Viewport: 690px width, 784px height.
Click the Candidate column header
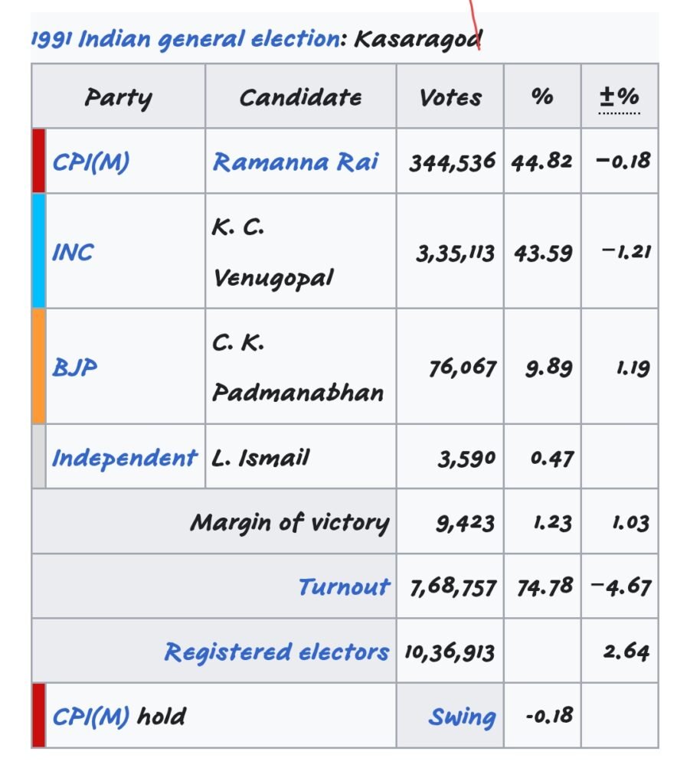tap(300, 97)
